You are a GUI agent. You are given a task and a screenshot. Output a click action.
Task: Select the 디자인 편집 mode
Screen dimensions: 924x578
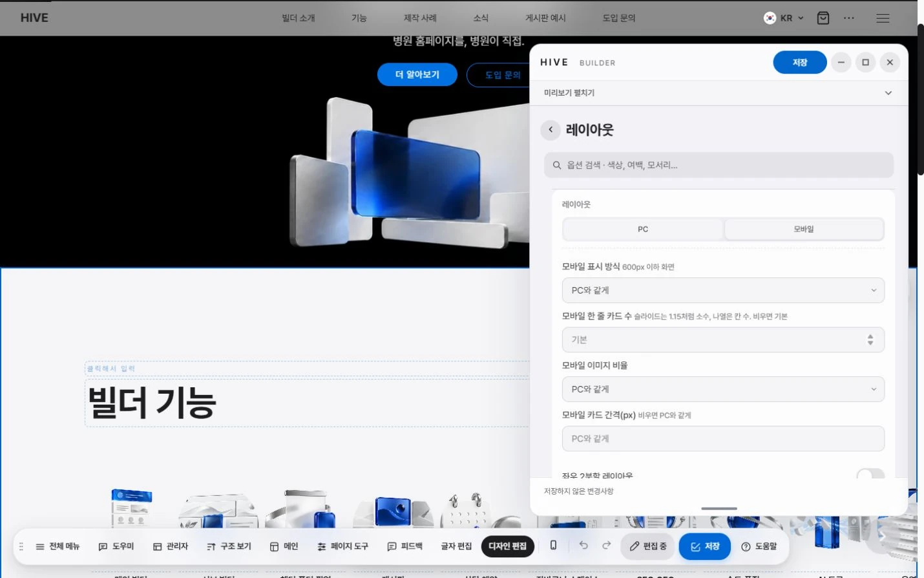click(x=508, y=546)
